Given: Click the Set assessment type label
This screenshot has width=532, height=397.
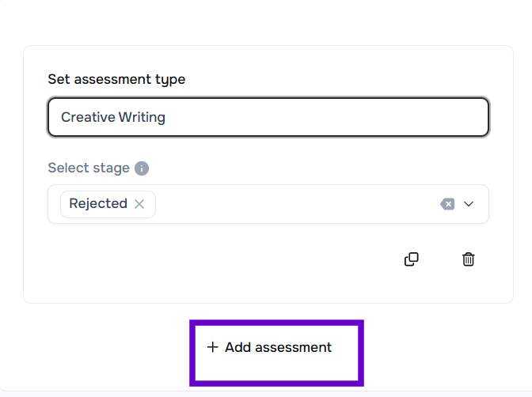Looking at the screenshot, I should [116, 79].
